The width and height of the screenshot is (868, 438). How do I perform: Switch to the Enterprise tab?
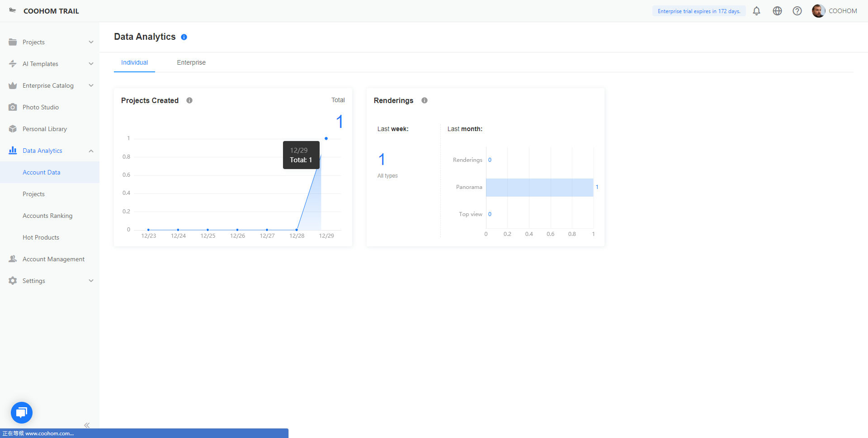coord(191,62)
